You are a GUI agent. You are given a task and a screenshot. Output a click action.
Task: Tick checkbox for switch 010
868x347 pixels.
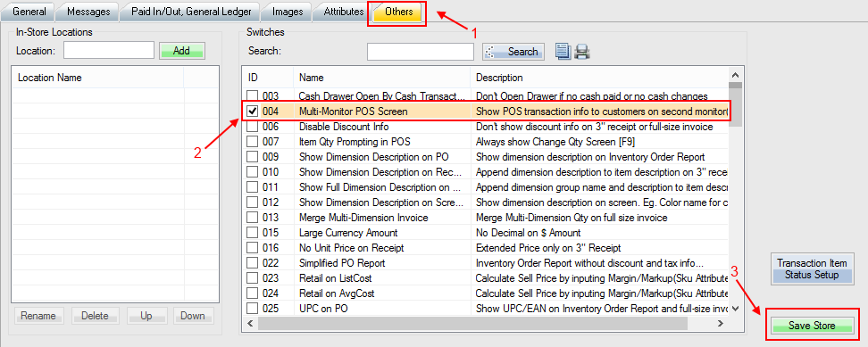click(x=253, y=172)
